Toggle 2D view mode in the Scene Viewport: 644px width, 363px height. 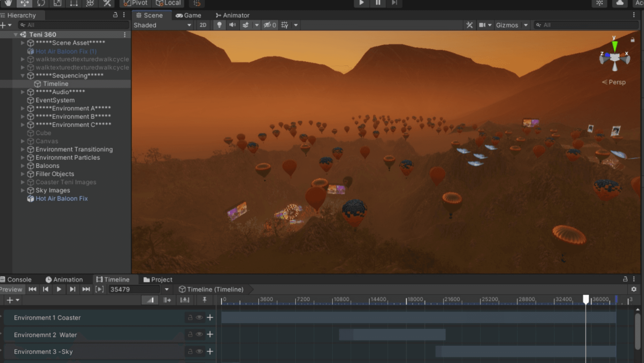[203, 25]
